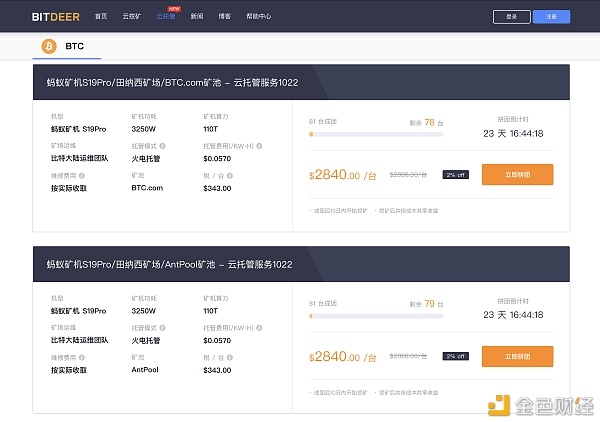Click 按实际收取 in the BTC.com card

pos(69,188)
